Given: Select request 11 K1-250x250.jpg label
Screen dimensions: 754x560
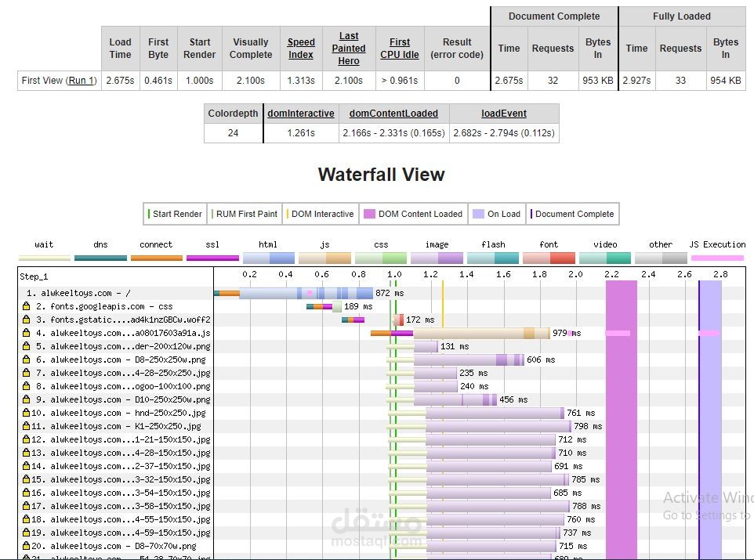Looking at the screenshot, I should (x=116, y=426).
